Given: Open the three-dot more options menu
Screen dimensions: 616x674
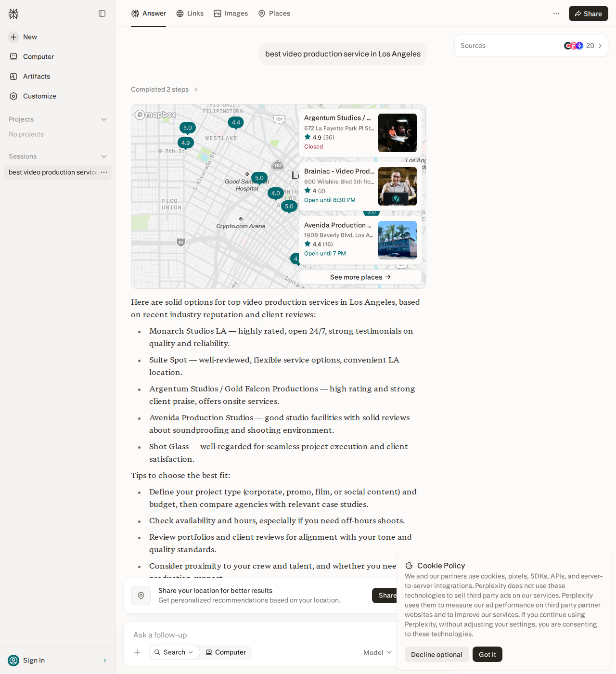Looking at the screenshot, I should click(x=556, y=13).
